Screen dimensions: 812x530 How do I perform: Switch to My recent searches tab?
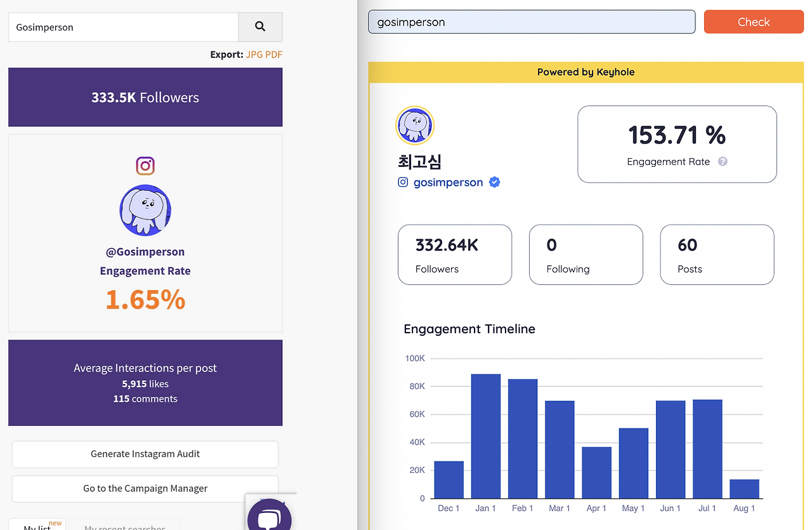pyautogui.click(x=125, y=526)
